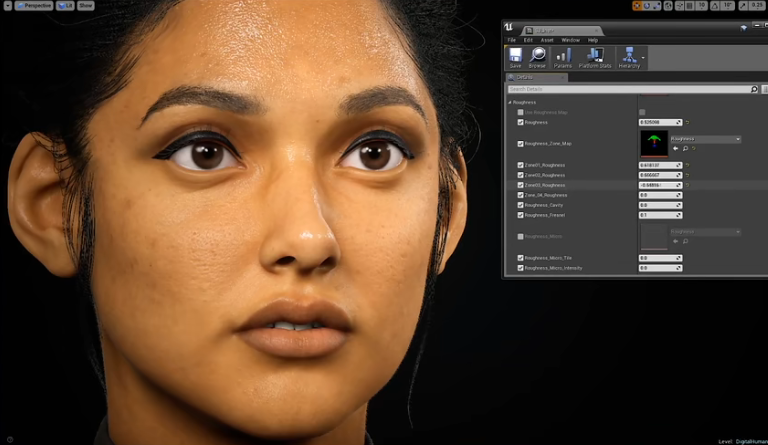Open the Asset menu

point(547,40)
